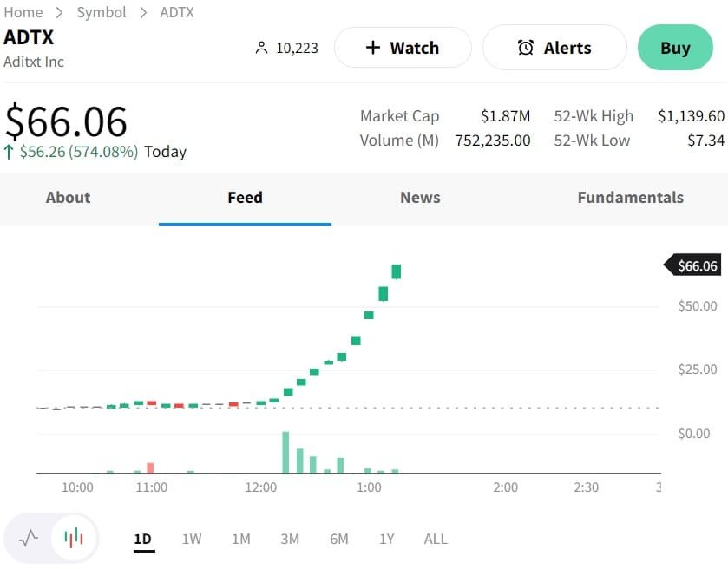Open the Symbol breadcrumb link
This screenshot has width=728, height=569.
[x=102, y=12]
